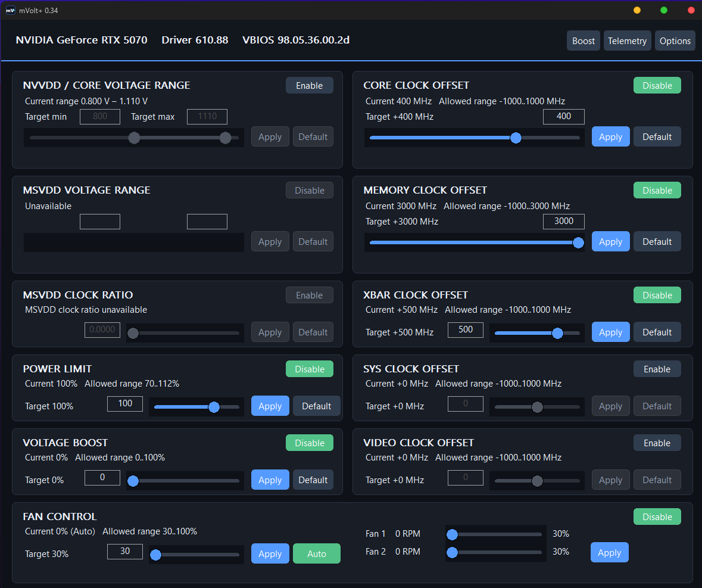Screen dimensions: 702x588
Task: Set Fan Control to Auto
Action: pos(317,553)
